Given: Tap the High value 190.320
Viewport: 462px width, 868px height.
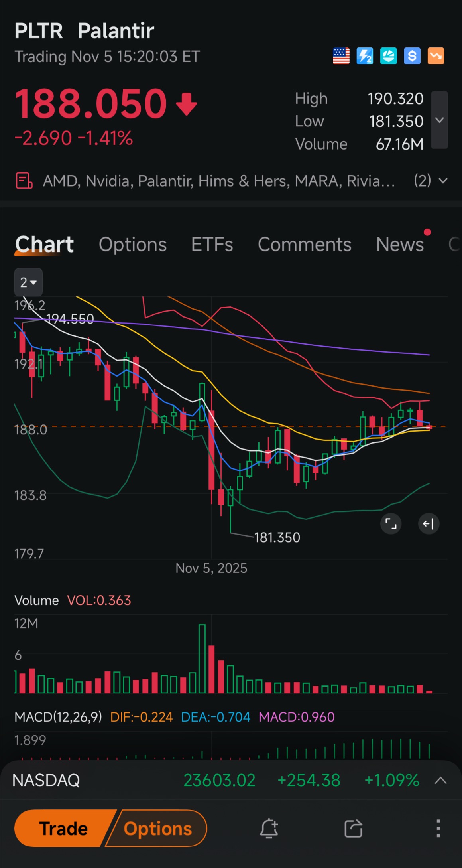Looking at the screenshot, I should pos(395,99).
